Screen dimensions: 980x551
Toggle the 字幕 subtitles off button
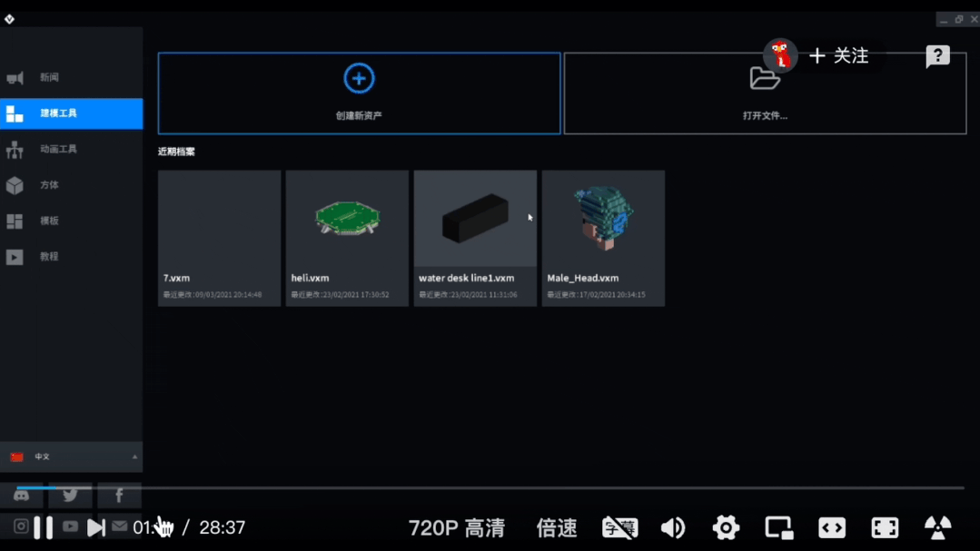click(619, 527)
